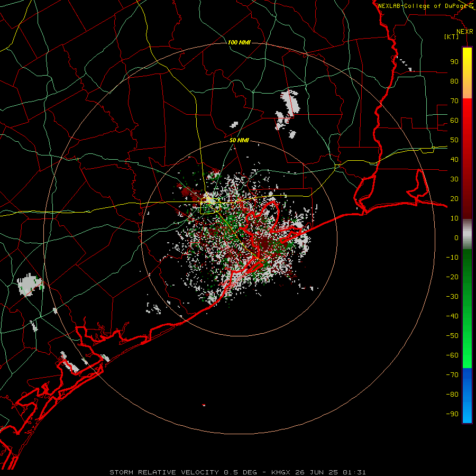Select the -20 knot scale label
Screen dimensions: 476x476
[452, 277]
